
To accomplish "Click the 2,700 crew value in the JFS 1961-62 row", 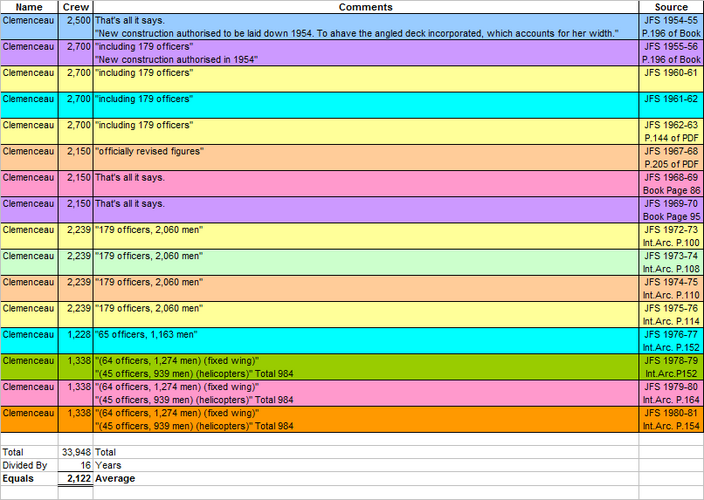I will [79, 99].
